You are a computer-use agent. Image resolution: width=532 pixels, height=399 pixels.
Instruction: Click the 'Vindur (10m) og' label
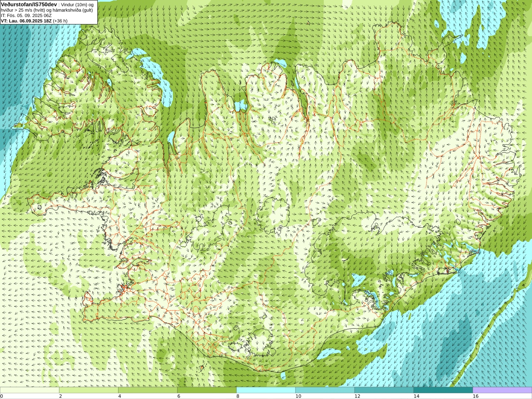tap(77, 5)
